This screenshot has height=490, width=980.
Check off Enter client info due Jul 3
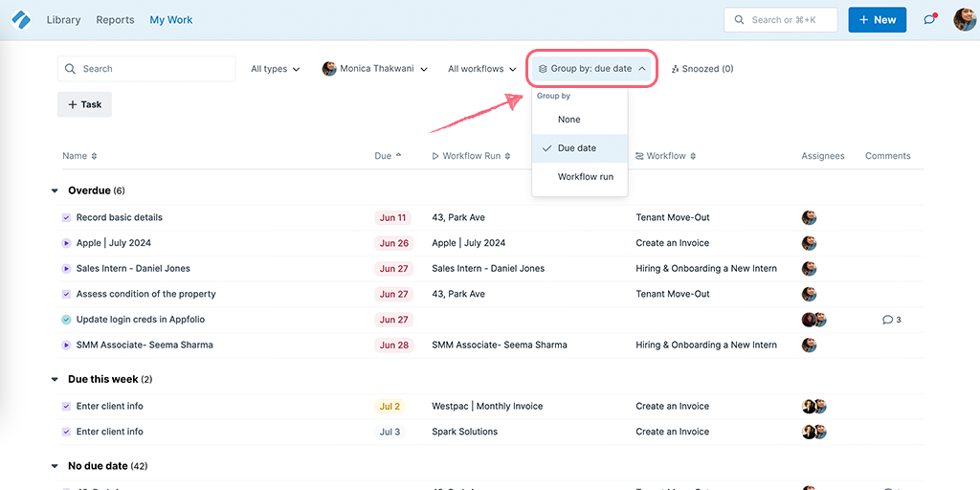tap(66, 432)
